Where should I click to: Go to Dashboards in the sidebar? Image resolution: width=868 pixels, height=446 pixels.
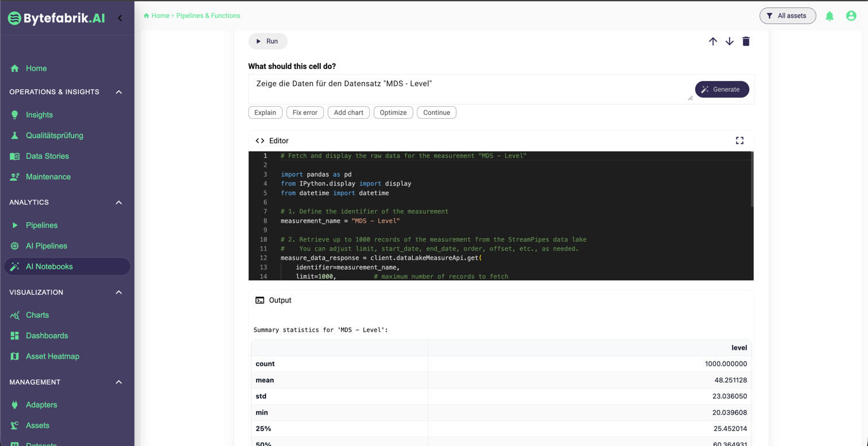(46, 336)
